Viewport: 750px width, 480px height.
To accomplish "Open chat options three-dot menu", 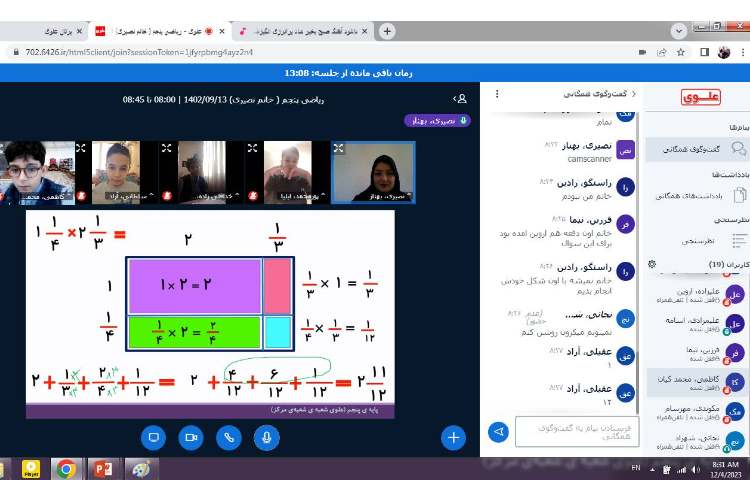I will pos(497,94).
